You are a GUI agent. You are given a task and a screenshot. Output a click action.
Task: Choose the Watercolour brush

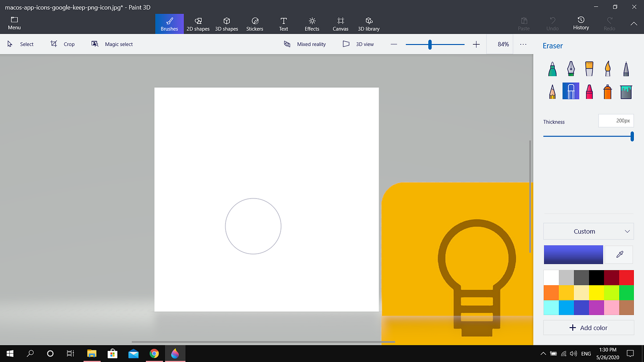pyautogui.click(x=607, y=68)
